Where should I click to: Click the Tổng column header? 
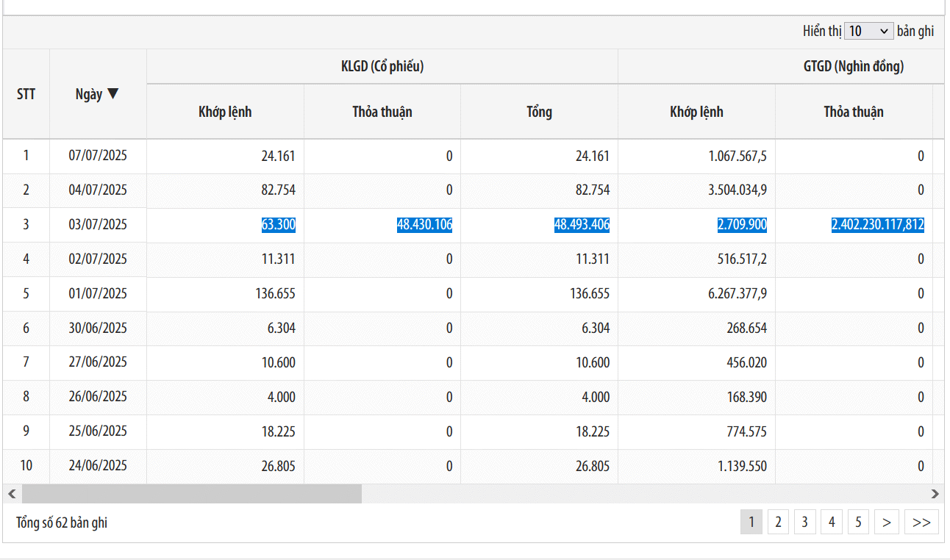(x=539, y=112)
